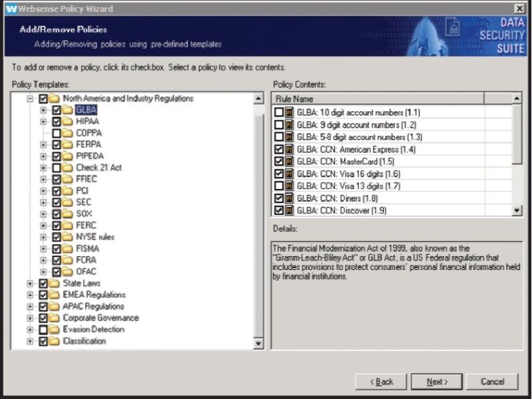This screenshot has width=532, height=399.
Task: Expand the Corporate Governance node
Action: click(x=30, y=318)
